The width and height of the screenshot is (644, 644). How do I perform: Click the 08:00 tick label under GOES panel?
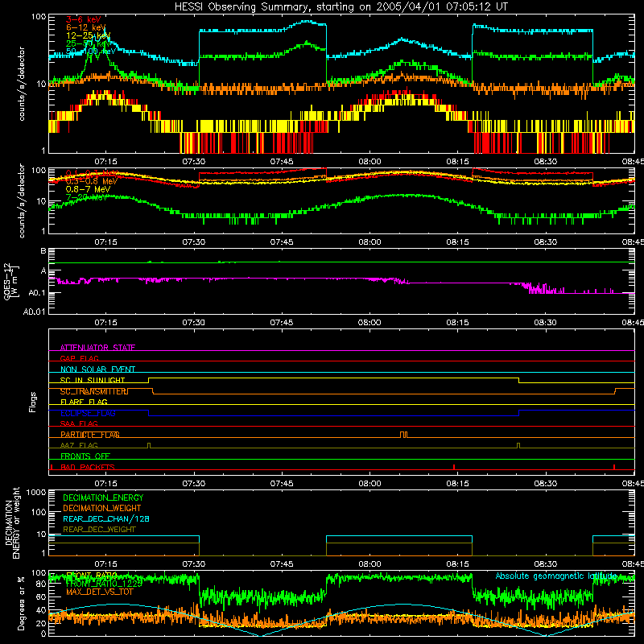(x=369, y=323)
